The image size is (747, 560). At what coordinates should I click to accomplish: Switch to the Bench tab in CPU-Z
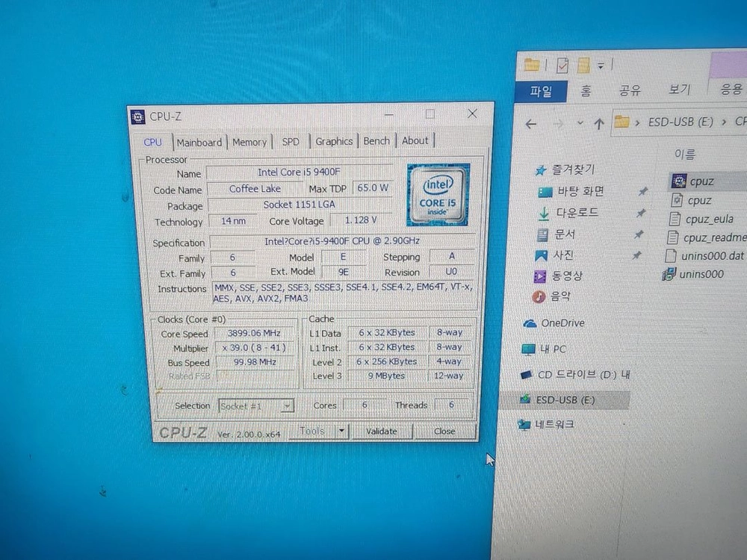coord(376,140)
